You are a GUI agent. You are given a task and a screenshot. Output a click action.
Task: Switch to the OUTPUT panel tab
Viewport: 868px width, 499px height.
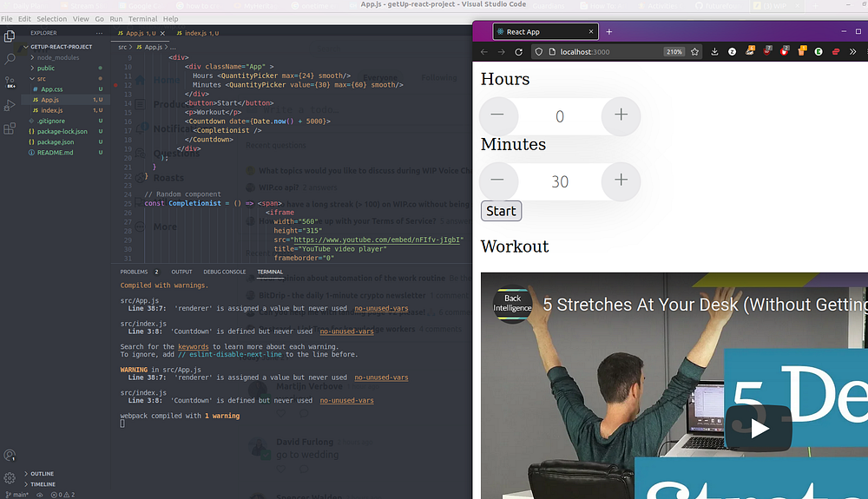(x=181, y=272)
